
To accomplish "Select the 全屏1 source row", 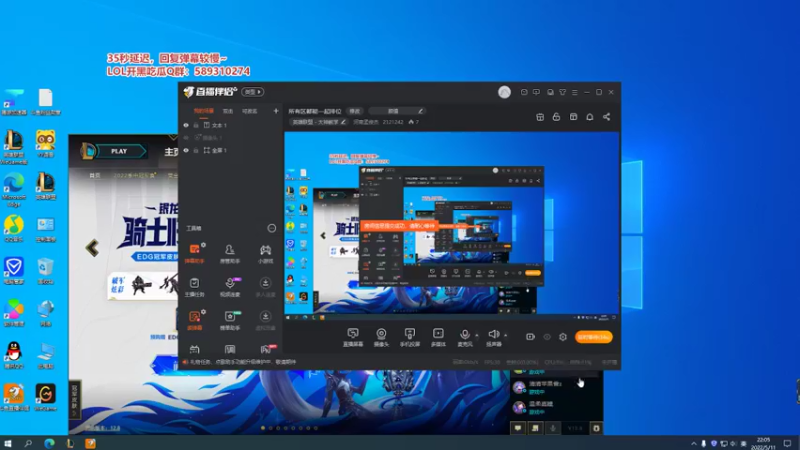I will 231,151.
